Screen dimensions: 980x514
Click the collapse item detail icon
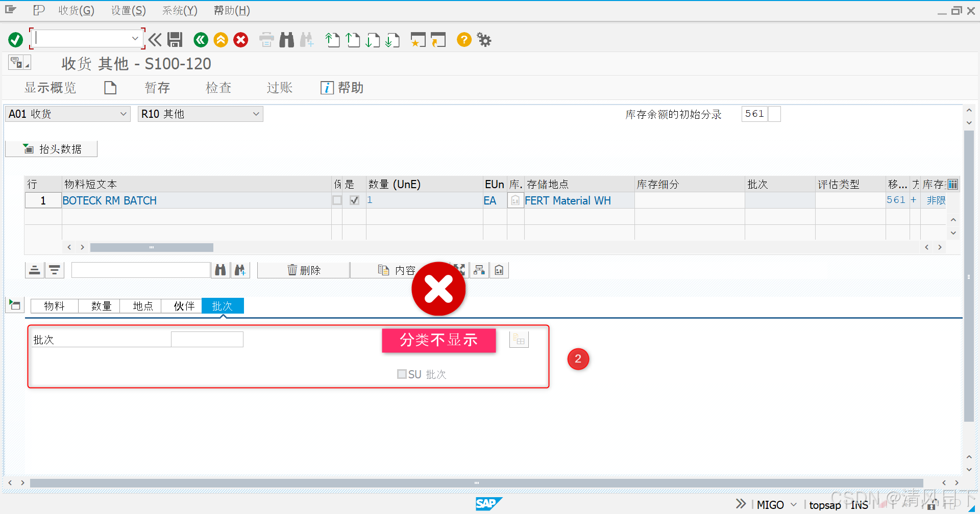(x=15, y=305)
